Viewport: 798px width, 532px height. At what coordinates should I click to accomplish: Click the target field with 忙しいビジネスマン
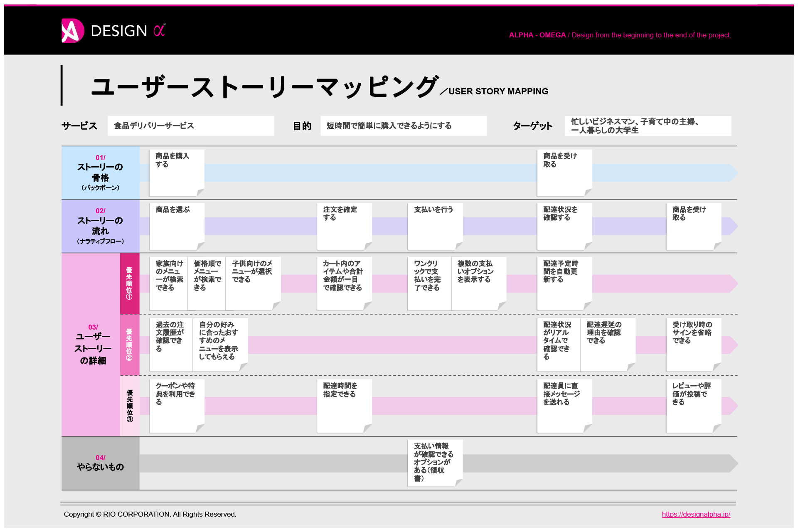[x=648, y=126]
